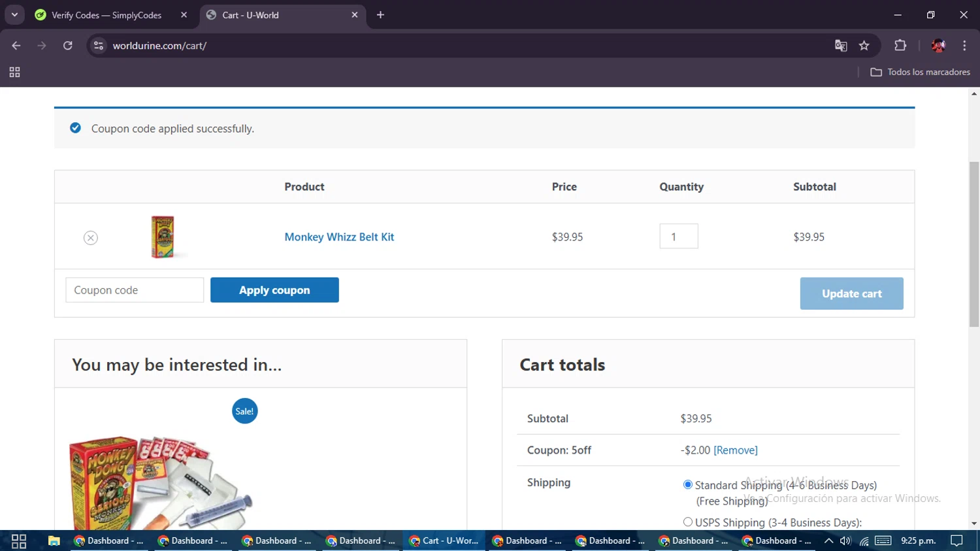Show hidden system tray icons
The width and height of the screenshot is (980, 551).
pos(828,541)
